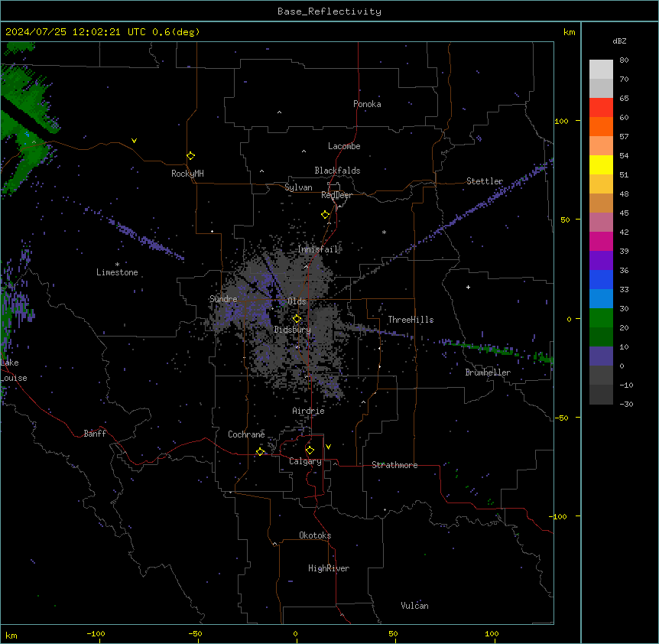Select the yellow 51-54 dBZ legend swatch
This screenshot has width=659, height=644.
601,164
